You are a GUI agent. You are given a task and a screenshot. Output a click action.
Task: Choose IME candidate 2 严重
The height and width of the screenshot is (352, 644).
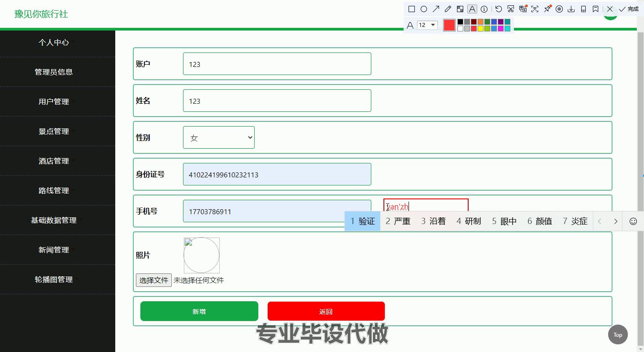click(x=398, y=221)
